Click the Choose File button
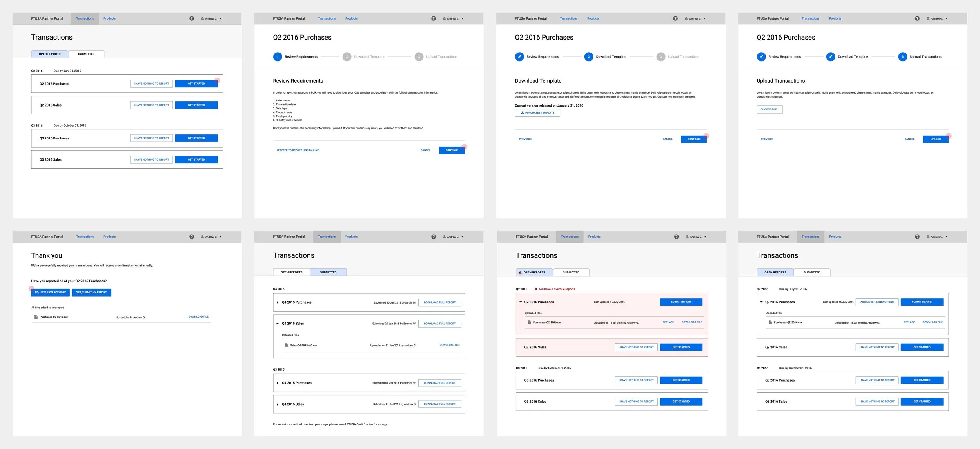This screenshot has width=980, height=449. click(769, 109)
